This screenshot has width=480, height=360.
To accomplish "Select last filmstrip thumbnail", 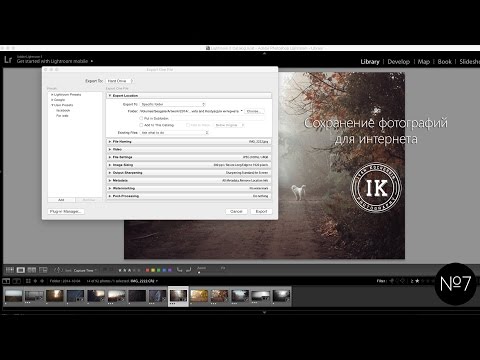I will click(281, 296).
